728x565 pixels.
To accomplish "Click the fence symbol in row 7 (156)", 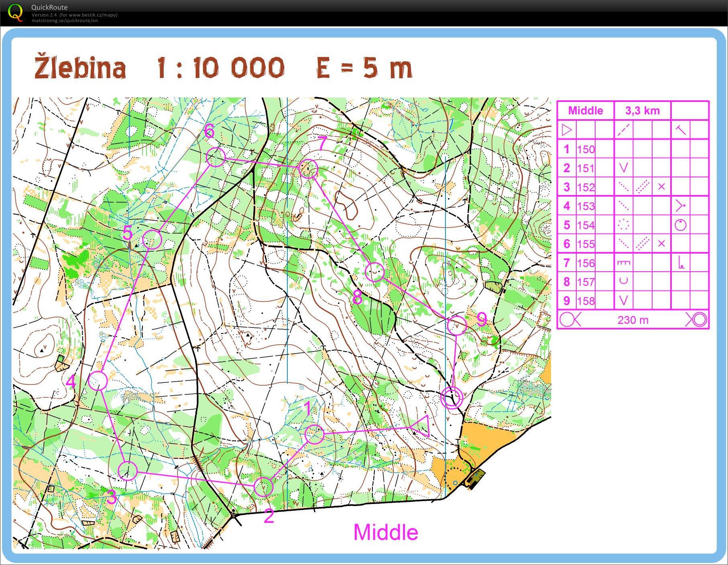I will tap(623, 263).
